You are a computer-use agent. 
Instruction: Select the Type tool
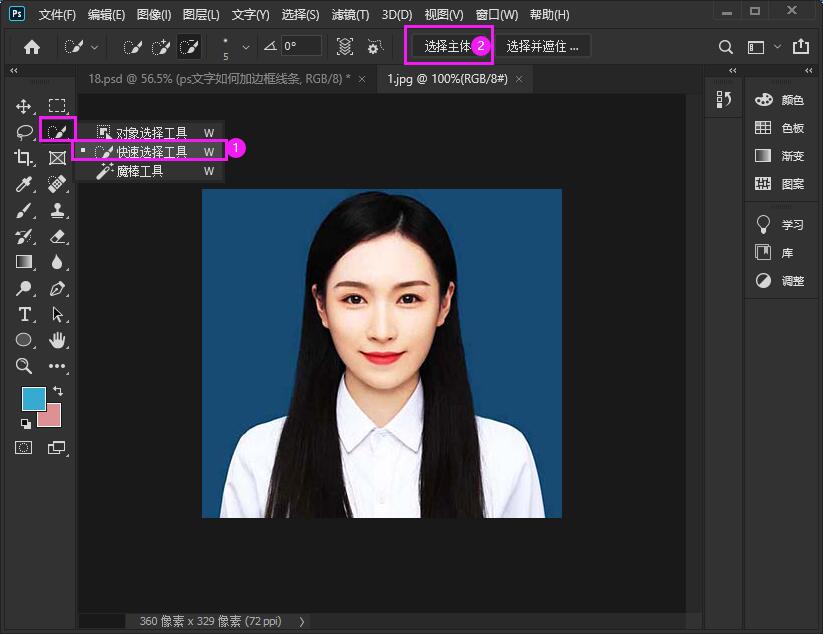pos(24,314)
